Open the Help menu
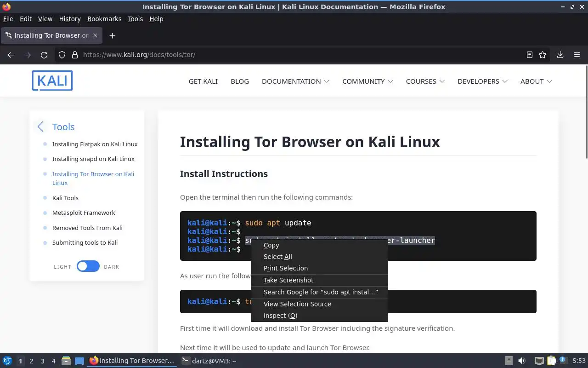 click(156, 19)
